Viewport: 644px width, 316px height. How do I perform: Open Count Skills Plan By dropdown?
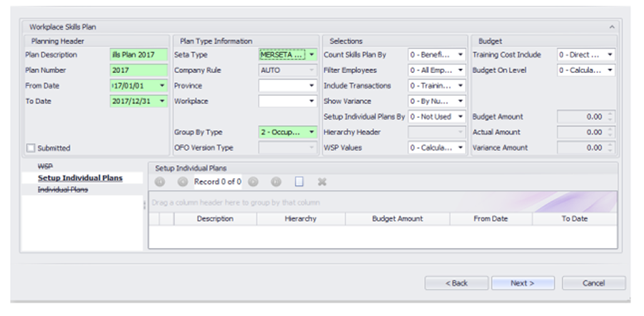pyautogui.click(x=461, y=54)
